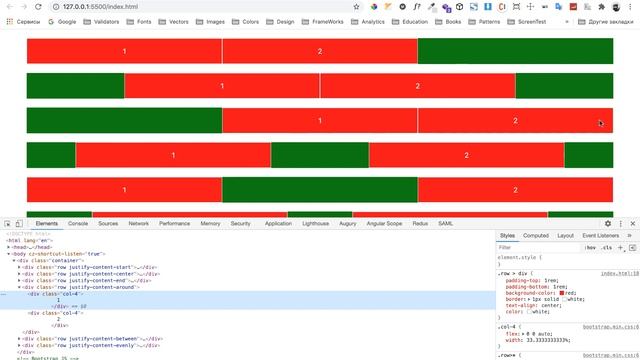Open the bootstrap.min.css link beside .col-4

point(611,327)
